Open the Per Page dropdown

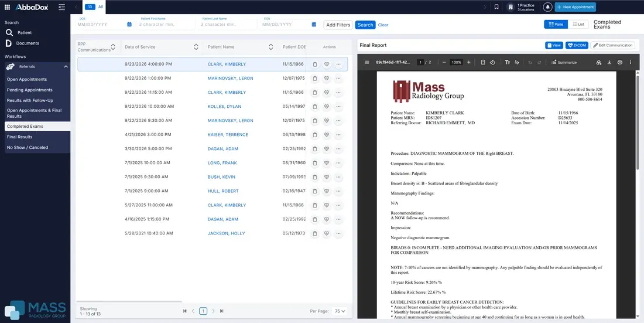[x=340, y=311]
